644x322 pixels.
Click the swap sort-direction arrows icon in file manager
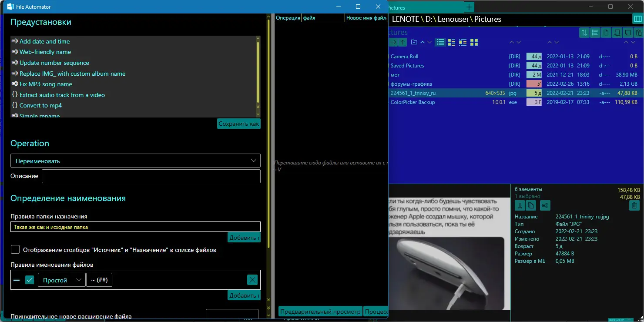point(584,33)
